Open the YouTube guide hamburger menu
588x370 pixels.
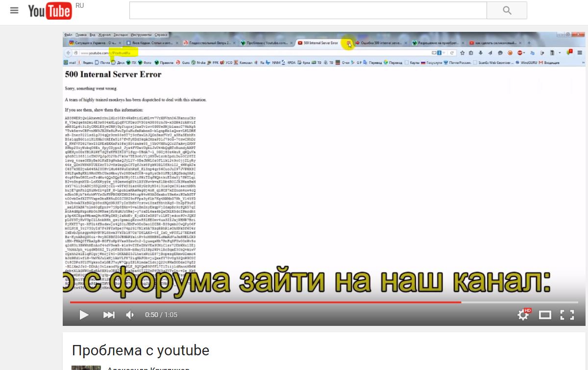(14, 10)
